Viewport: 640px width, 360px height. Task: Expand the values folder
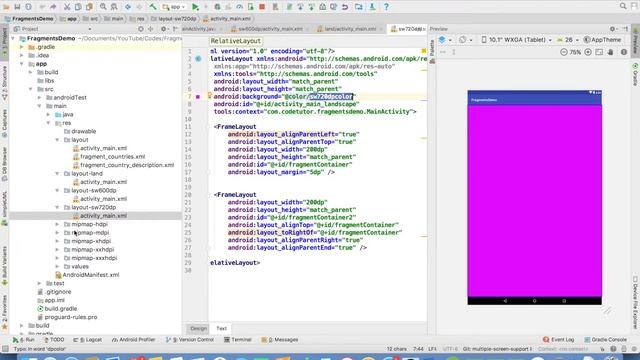(x=57, y=266)
